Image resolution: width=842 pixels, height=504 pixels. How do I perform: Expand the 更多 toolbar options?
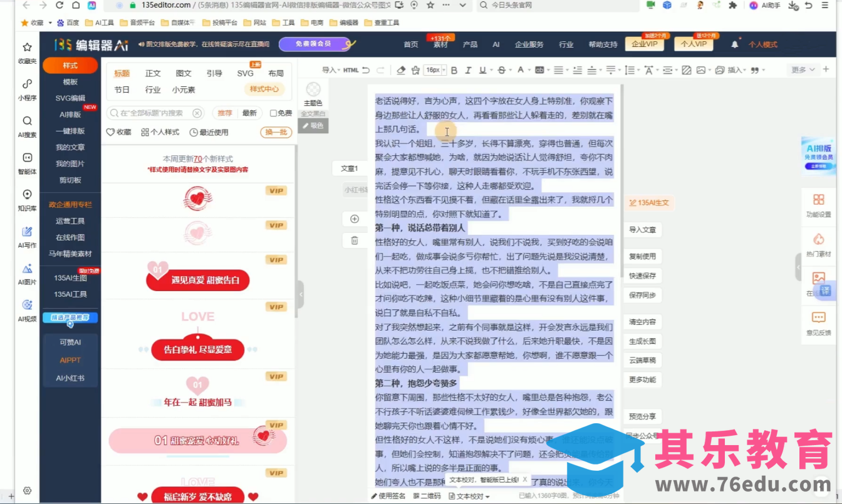click(x=803, y=69)
